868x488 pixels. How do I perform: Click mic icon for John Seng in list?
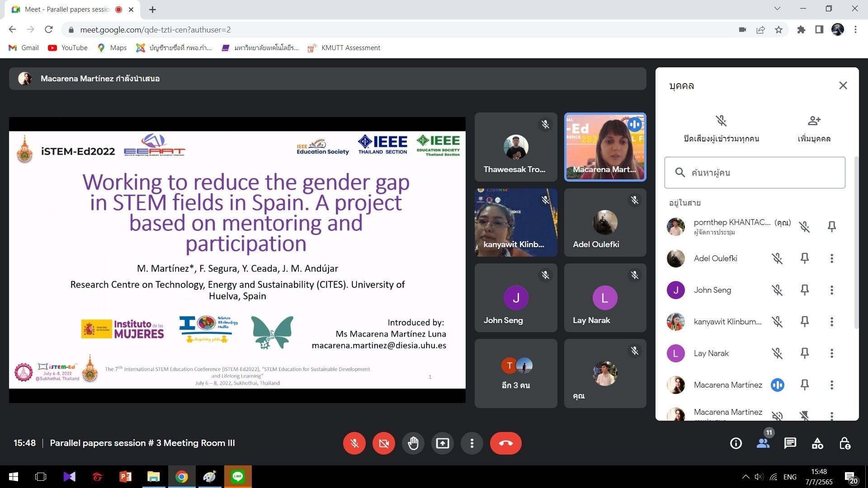pyautogui.click(x=777, y=290)
